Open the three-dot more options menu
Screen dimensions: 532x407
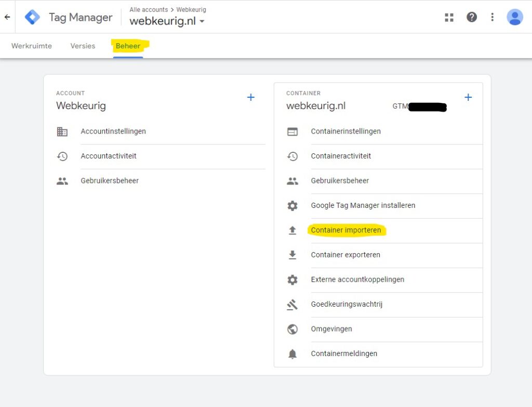pos(493,17)
